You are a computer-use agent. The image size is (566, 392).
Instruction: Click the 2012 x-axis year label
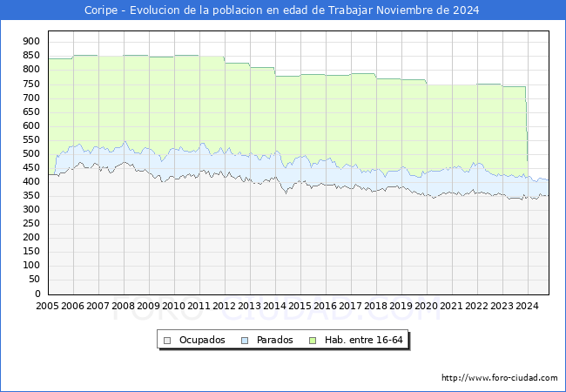coord(224,306)
